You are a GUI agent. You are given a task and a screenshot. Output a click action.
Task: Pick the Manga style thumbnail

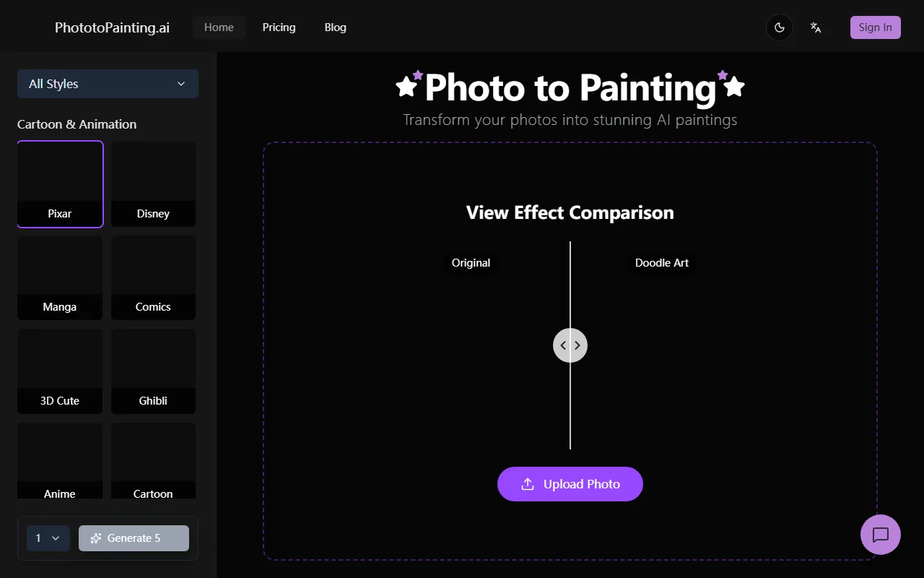point(60,277)
